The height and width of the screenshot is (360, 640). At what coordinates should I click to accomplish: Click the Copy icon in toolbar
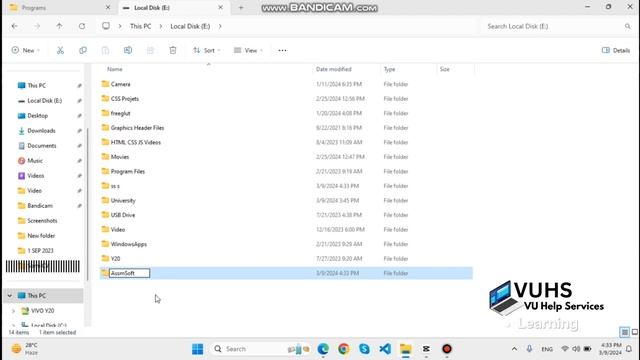(83, 50)
